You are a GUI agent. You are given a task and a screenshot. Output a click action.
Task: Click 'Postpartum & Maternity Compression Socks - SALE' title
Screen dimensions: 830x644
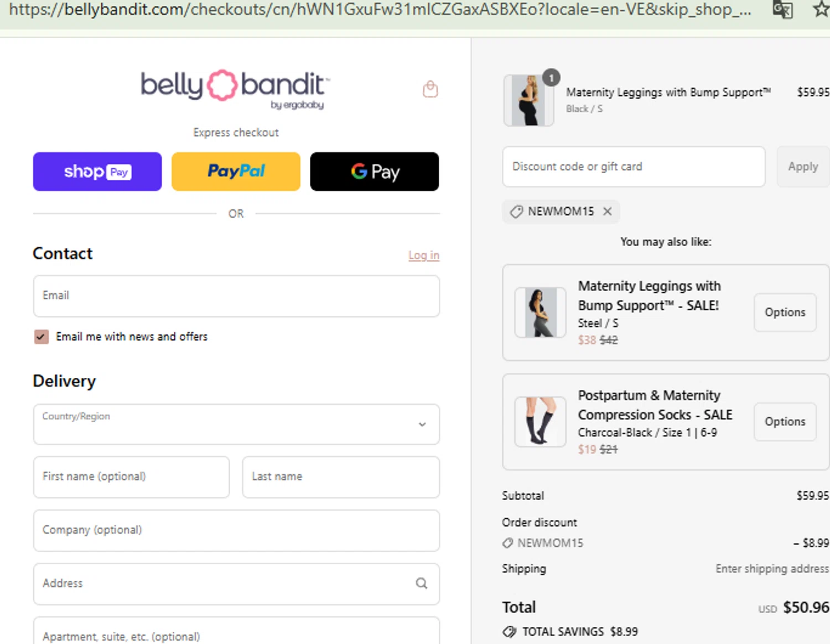(x=655, y=405)
